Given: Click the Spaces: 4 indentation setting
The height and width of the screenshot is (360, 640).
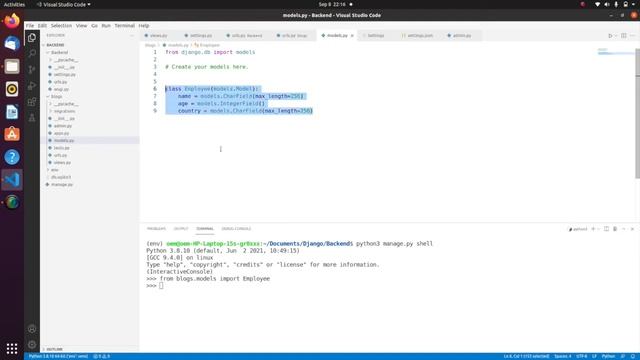Looking at the screenshot, I should 562,356.
